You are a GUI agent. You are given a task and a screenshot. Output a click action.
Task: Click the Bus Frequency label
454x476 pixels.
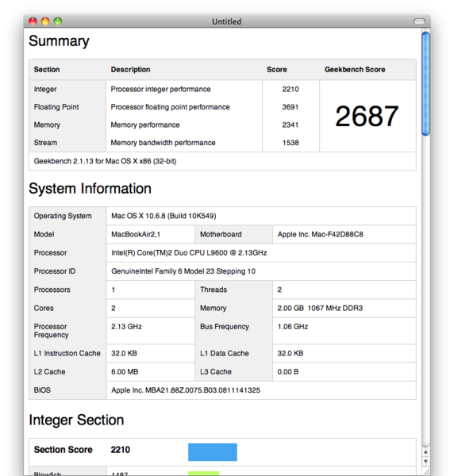click(225, 327)
